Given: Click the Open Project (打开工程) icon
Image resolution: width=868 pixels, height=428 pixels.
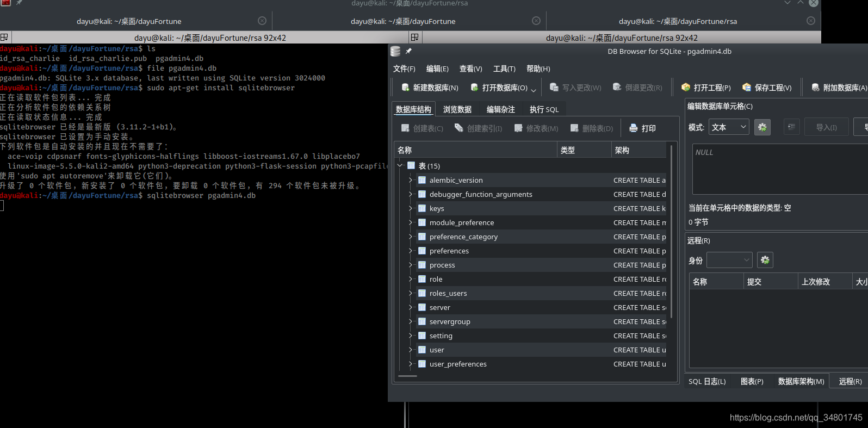Looking at the screenshot, I should [x=686, y=88].
